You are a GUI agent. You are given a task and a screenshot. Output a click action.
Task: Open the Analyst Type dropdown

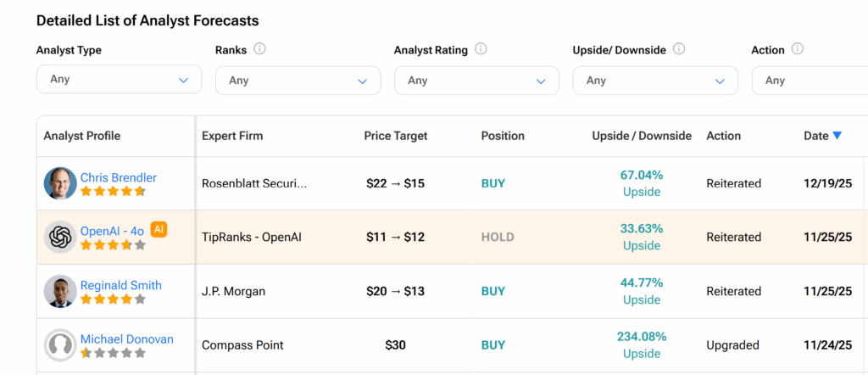(119, 80)
